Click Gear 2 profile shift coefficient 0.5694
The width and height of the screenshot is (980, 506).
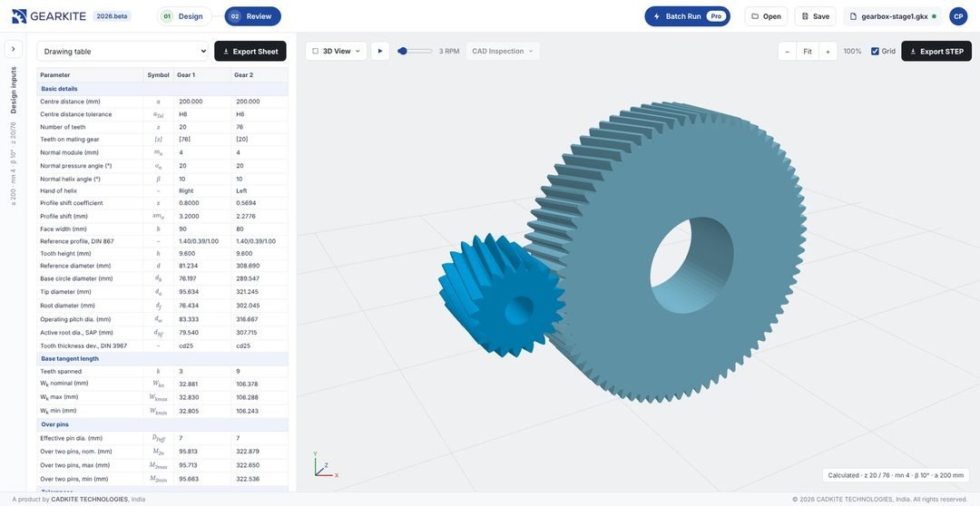pyautogui.click(x=246, y=203)
